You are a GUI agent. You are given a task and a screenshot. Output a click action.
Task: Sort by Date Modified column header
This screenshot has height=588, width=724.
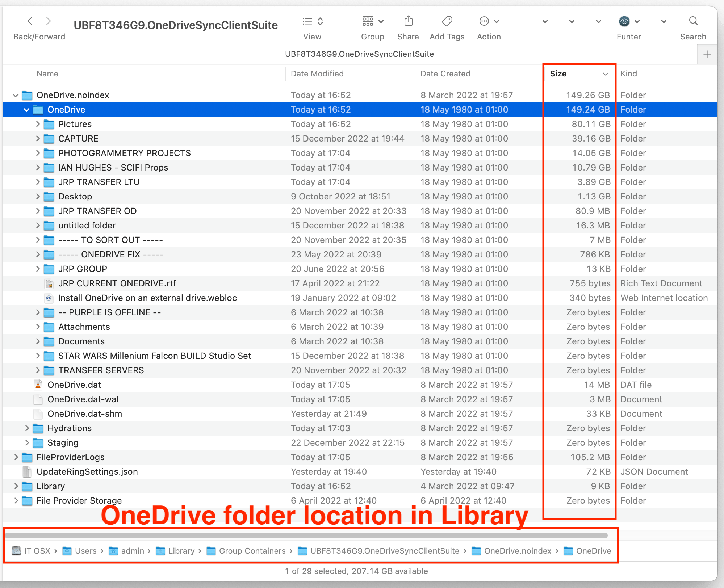coord(317,74)
